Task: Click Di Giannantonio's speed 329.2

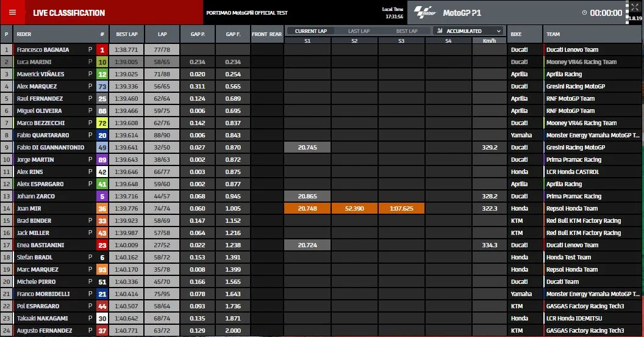Action: coord(489,148)
